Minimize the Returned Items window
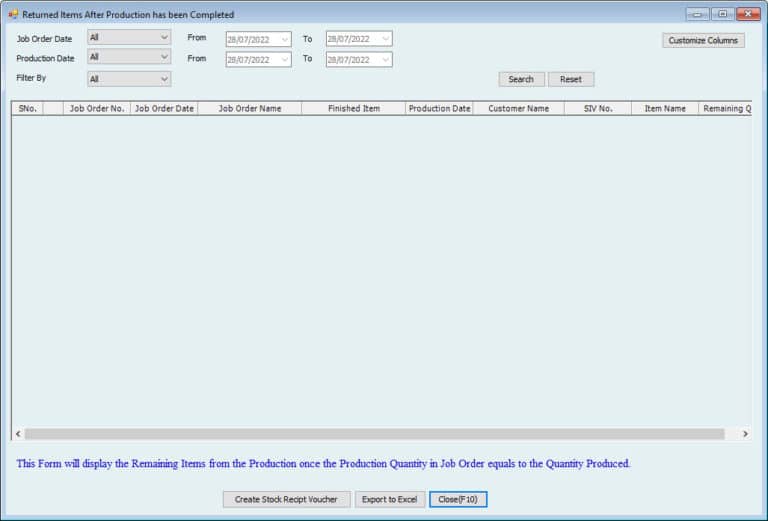This screenshot has height=521, width=768. [697, 14]
